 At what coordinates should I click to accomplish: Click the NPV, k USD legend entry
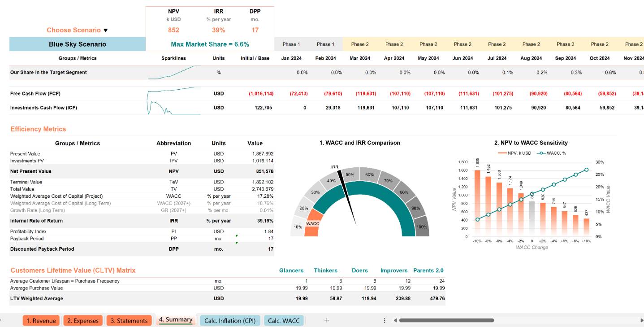tap(514, 153)
